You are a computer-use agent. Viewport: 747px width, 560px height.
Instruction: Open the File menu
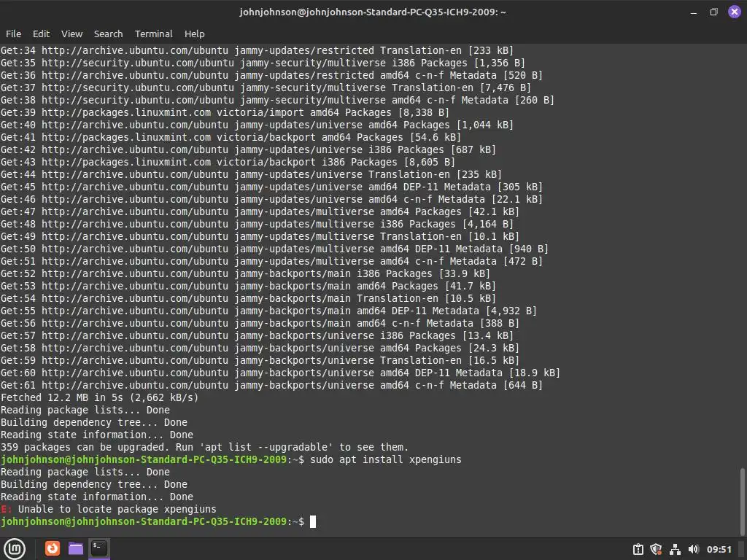[13, 34]
